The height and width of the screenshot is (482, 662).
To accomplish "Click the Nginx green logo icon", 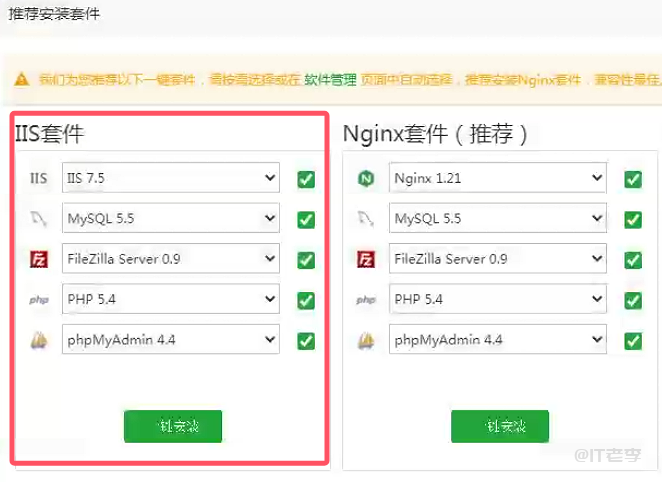I will tap(367, 179).
